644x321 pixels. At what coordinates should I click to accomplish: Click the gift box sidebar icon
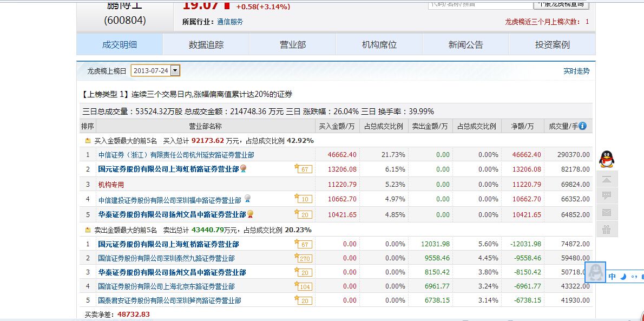coord(607,230)
